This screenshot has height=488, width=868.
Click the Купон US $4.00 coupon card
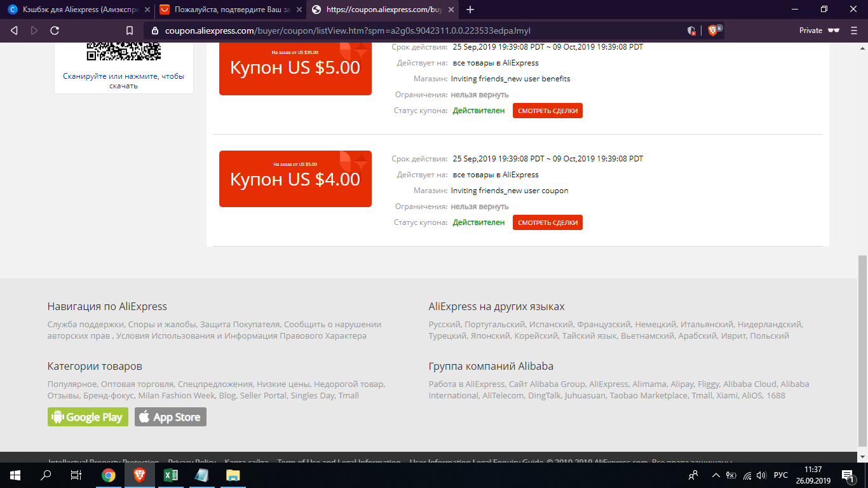click(295, 179)
